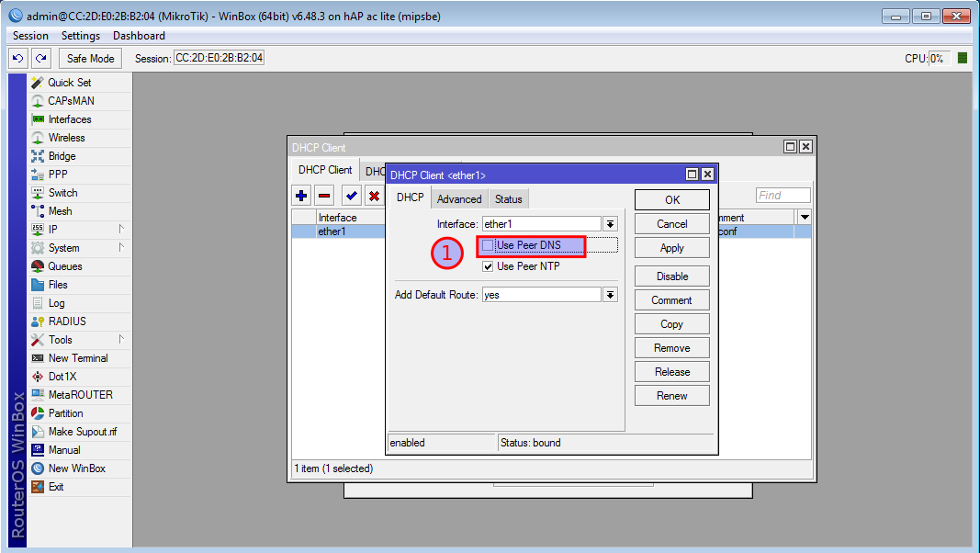The width and height of the screenshot is (980, 553).
Task: Click the OK button
Action: click(x=672, y=200)
